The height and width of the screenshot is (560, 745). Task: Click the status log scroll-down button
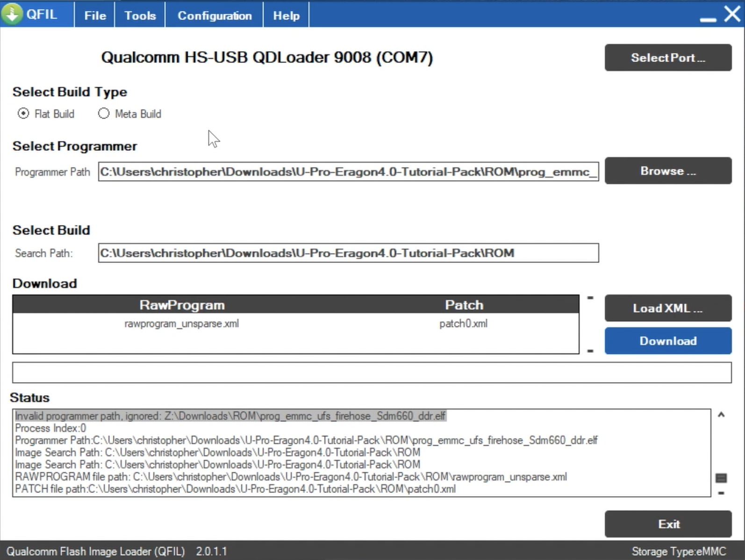pos(721,493)
